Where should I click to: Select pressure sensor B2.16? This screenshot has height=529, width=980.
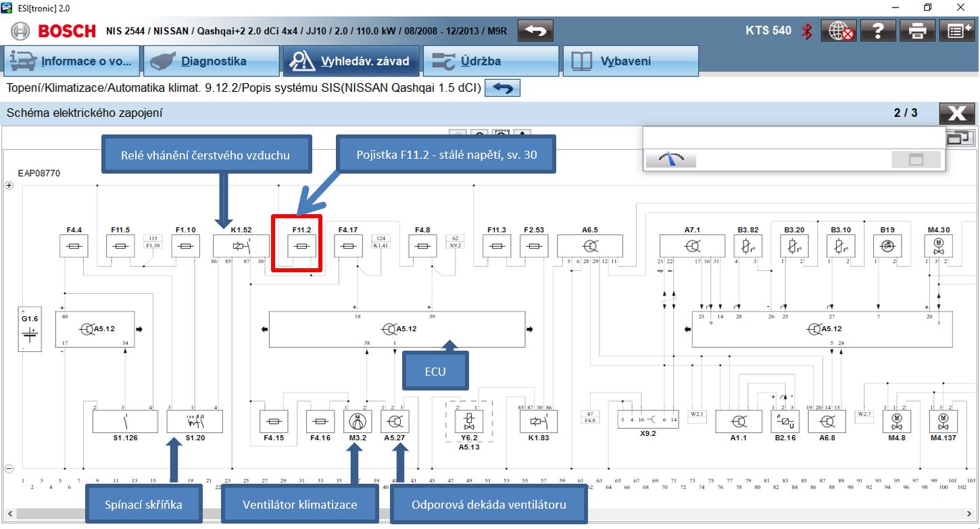pyautogui.click(x=785, y=422)
